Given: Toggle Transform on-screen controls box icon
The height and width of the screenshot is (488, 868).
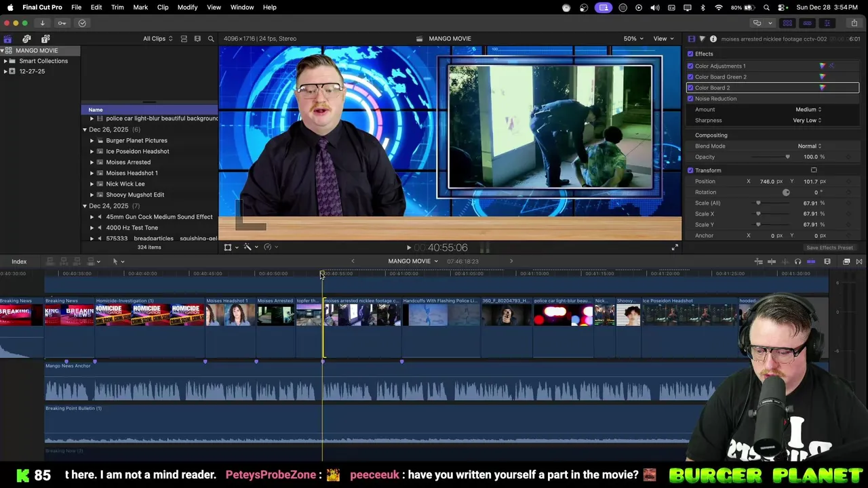Looking at the screenshot, I should coord(814,170).
